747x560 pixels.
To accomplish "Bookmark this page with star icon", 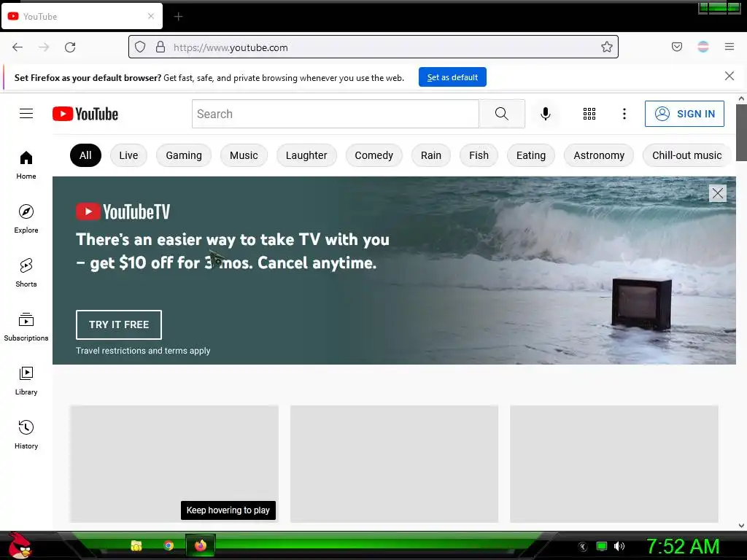I will click(606, 47).
